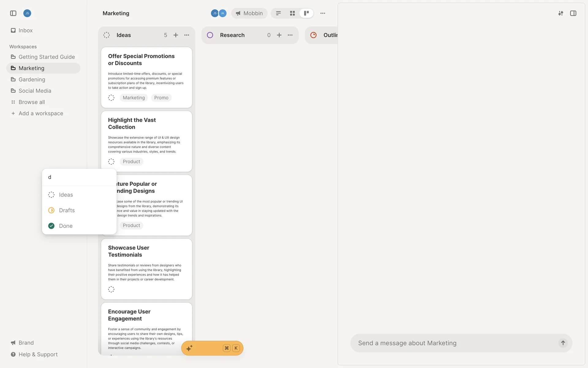This screenshot has width=588, height=368.
Task: Choose the Drafts status option
Action: click(67, 210)
